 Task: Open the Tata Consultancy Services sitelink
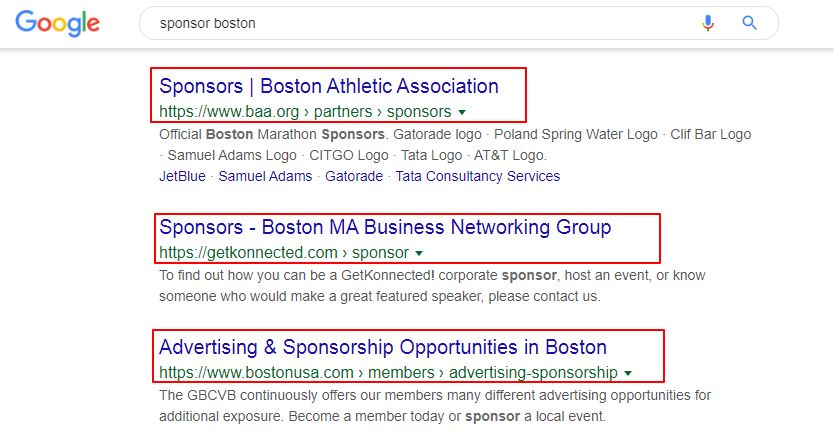478,176
